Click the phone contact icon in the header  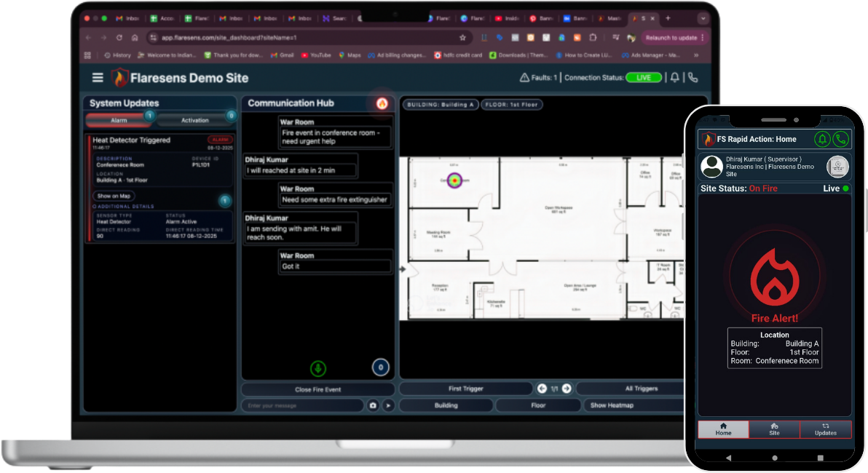693,77
